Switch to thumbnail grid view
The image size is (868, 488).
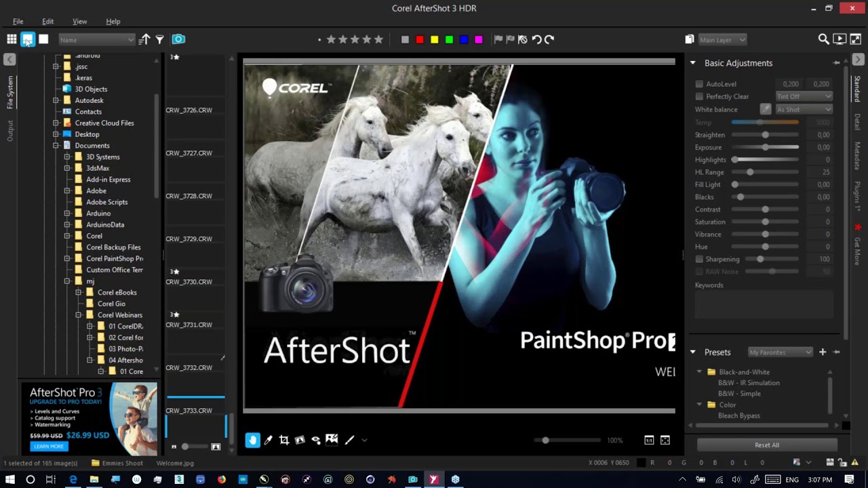tap(12, 39)
